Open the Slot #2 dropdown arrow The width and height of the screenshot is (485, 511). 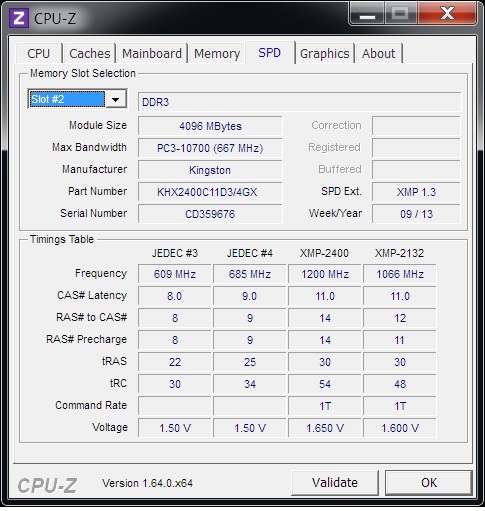(x=116, y=99)
